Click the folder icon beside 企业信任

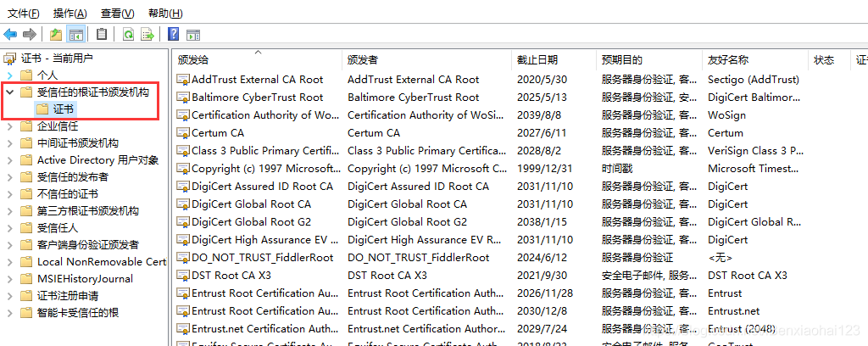(26, 126)
